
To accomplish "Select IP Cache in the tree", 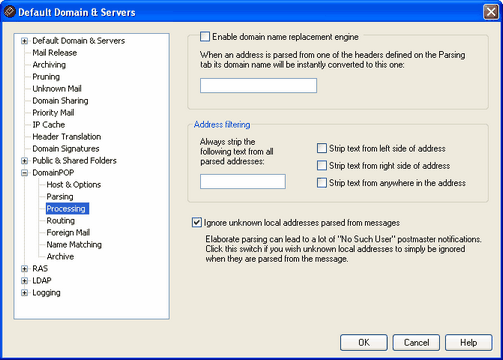I will coord(49,125).
